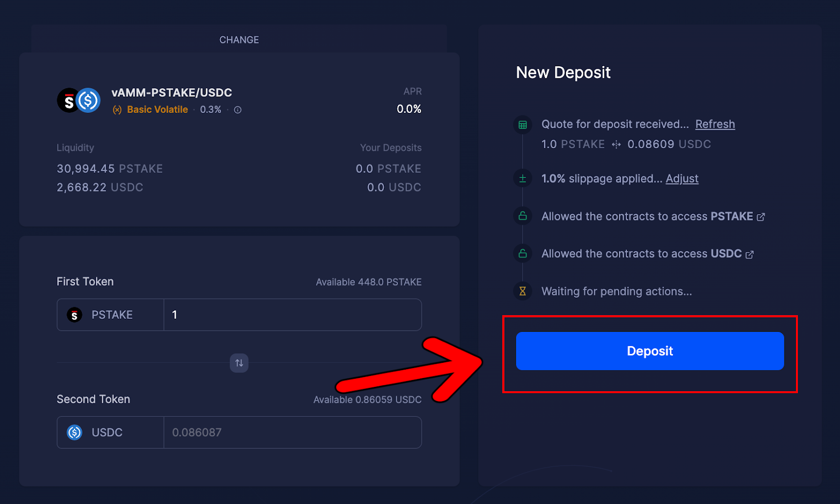Click the Basic Volatile pool type label
Screen dimensions: 840x504
[x=157, y=110]
